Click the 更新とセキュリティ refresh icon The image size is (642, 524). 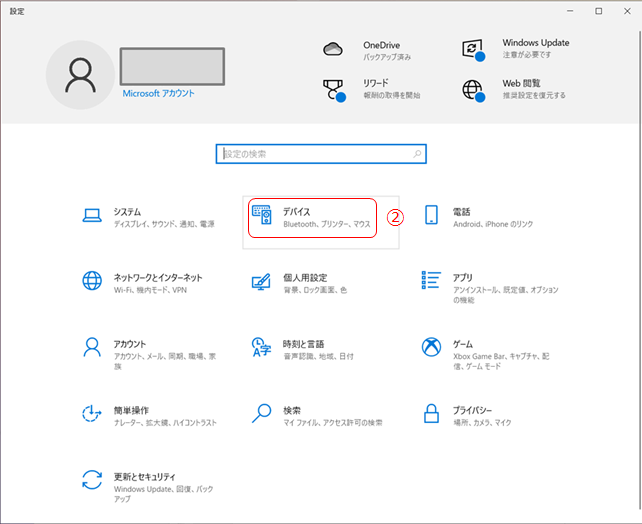pyautogui.click(x=92, y=478)
